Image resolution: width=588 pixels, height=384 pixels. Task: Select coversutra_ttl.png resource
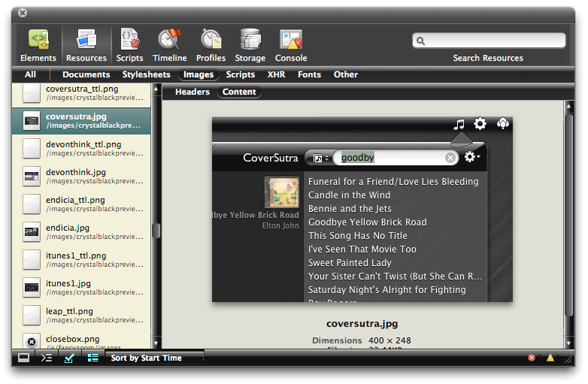click(81, 93)
